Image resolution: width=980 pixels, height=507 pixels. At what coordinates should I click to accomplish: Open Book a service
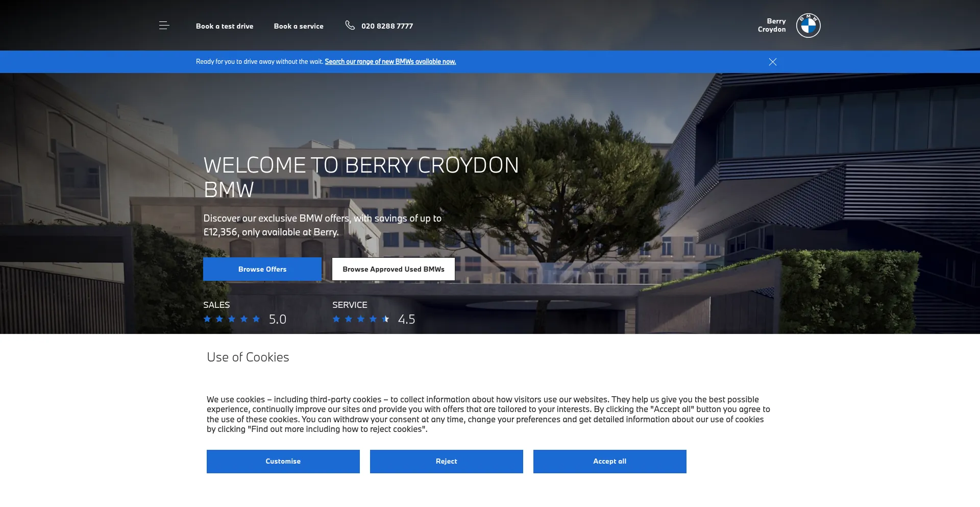(299, 26)
